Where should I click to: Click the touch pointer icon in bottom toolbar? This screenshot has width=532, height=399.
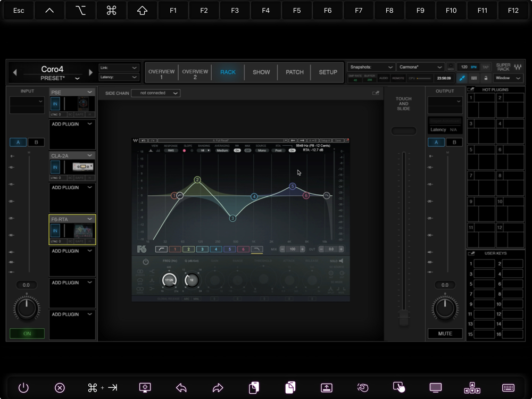point(399,387)
